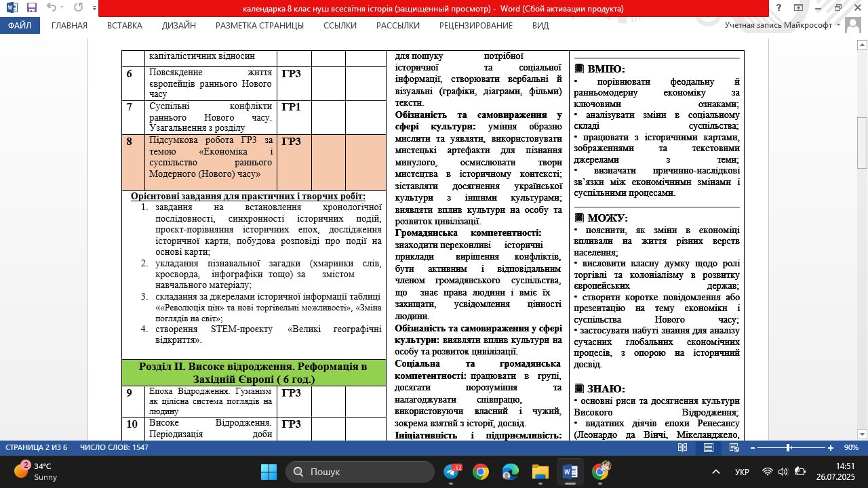Screen dimensions: 868x488
Task: Switch to the ВСТАВКА tab
Action: pos(125,25)
